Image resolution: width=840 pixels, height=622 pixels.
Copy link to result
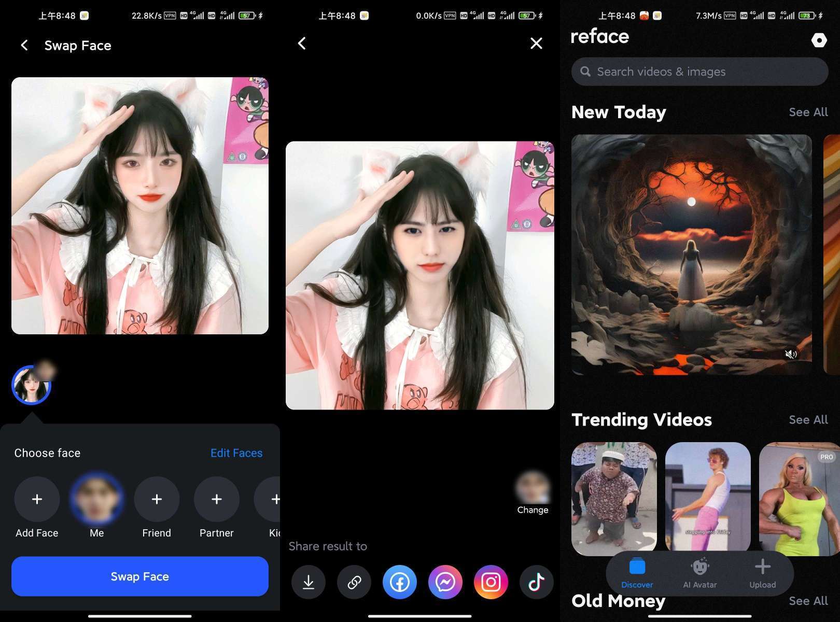pos(354,582)
